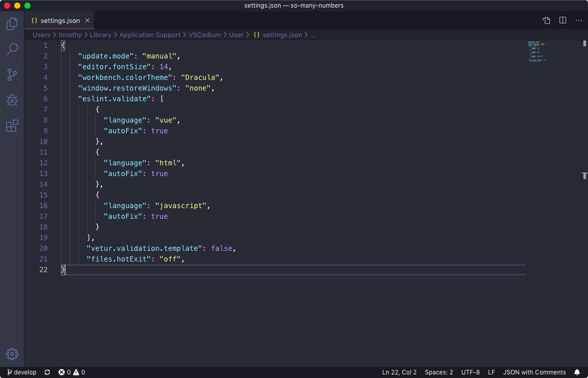Image resolution: width=588 pixels, height=378 pixels.
Task: Click the develop branch indicator
Action: (x=21, y=372)
